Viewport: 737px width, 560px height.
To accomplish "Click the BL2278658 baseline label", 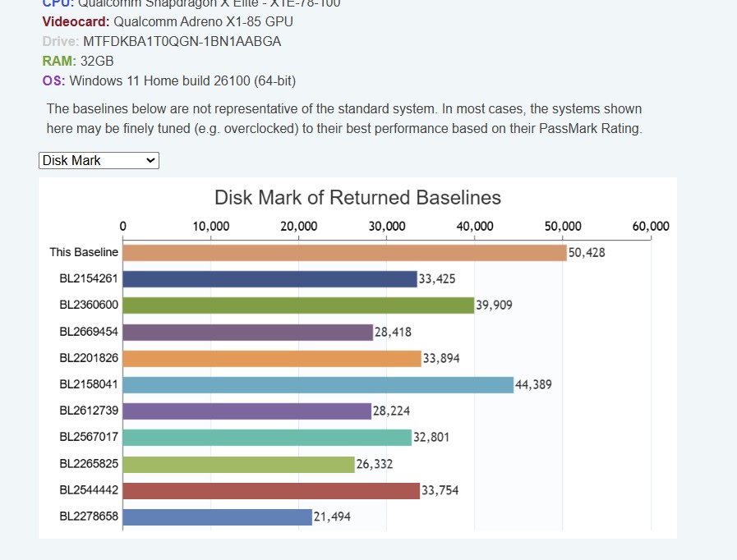I will 89,517.
